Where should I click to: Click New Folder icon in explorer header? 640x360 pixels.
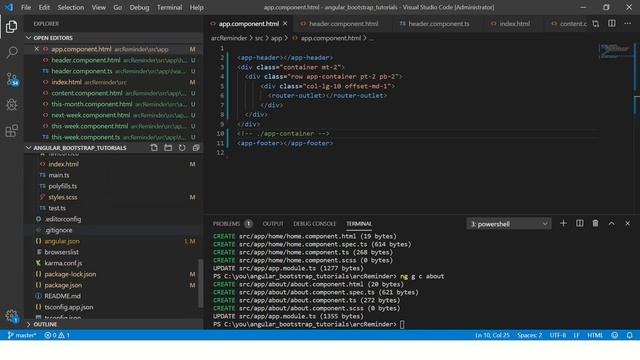point(168,148)
